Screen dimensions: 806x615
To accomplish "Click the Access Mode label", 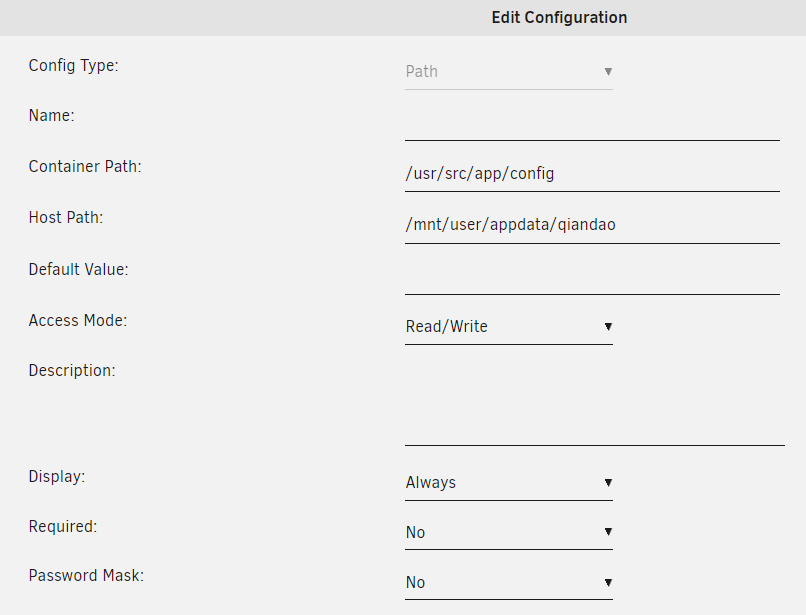I will [x=78, y=321].
